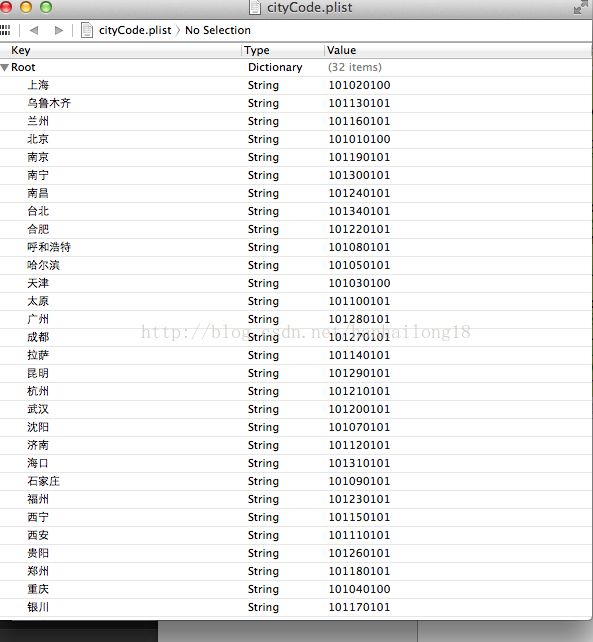The image size is (593, 642).
Task: Select the 哈尔滨 key row
Action: (x=43, y=265)
